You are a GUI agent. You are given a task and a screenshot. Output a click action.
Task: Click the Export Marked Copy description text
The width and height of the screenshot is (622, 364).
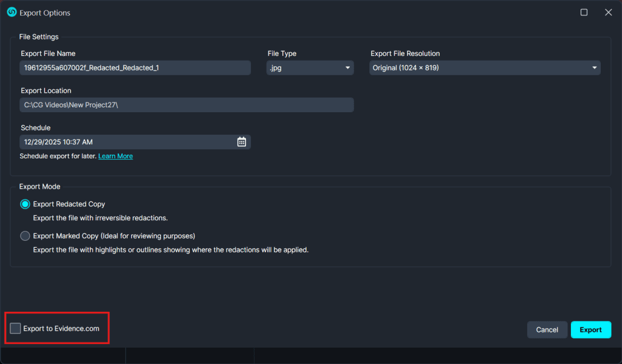(x=171, y=249)
